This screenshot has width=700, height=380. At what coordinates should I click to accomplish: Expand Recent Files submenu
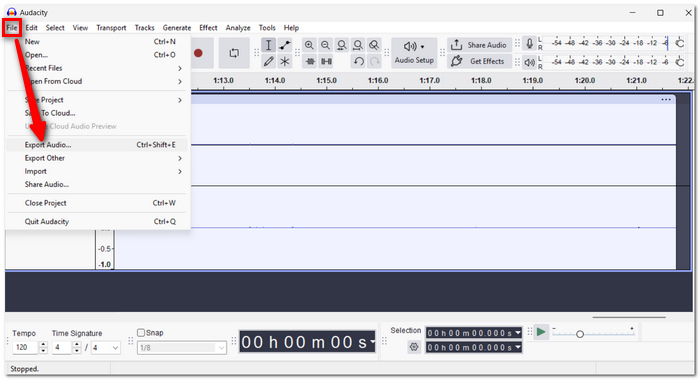tap(97, 68)
